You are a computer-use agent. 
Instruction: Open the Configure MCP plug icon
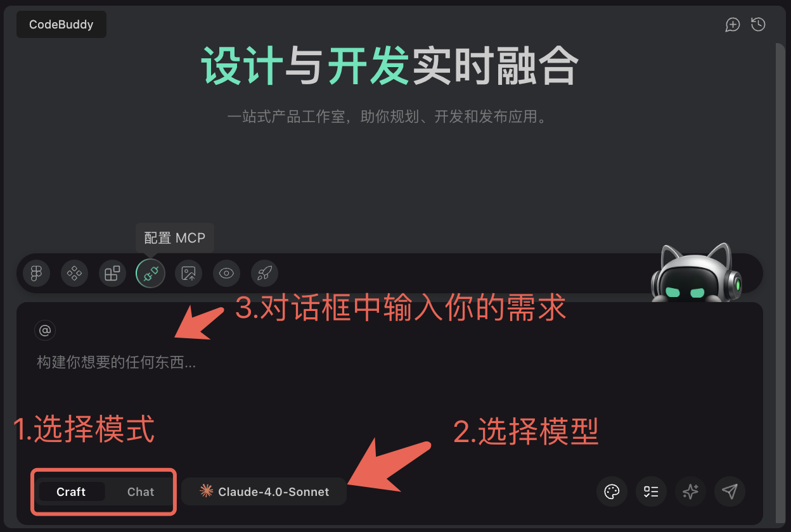(x=150, y=274)
